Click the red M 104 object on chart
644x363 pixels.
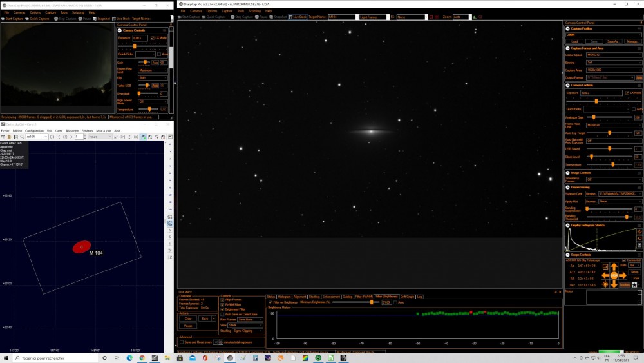click(82, 247)
